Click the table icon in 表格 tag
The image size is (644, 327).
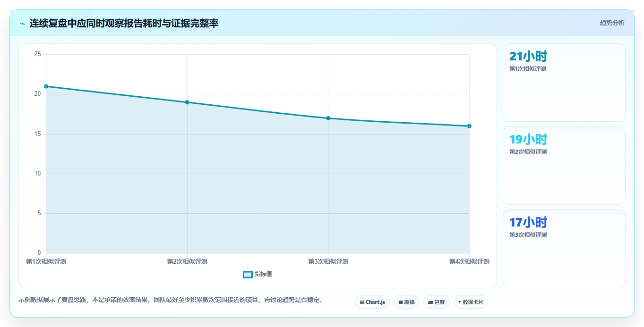[x=401, y=302]
